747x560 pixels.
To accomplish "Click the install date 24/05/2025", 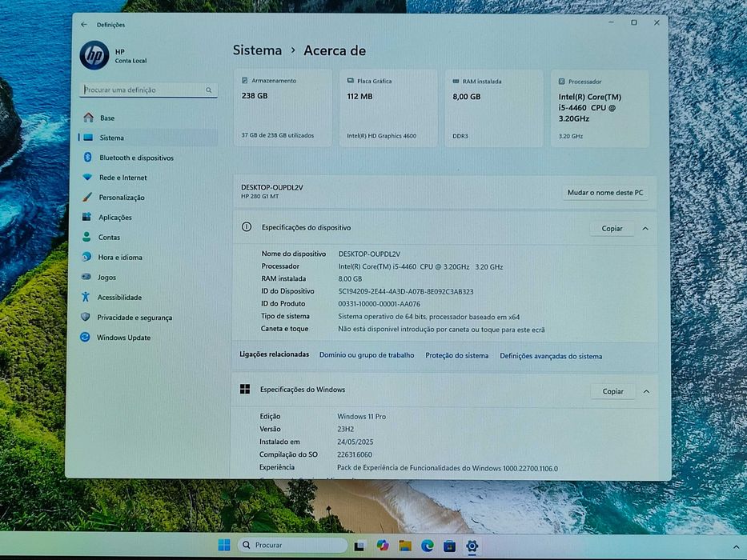I will coord(355,442).
